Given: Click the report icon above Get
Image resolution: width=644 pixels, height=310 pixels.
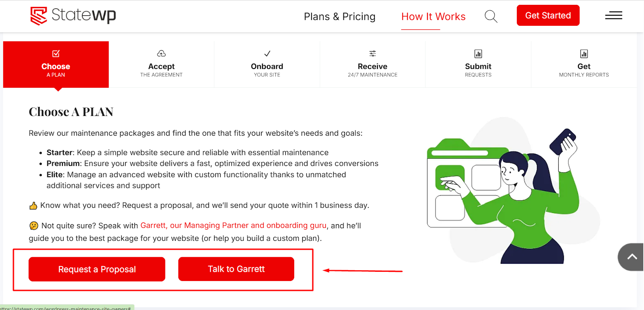Looking at the screenshot, I should [x=584, y=54].
